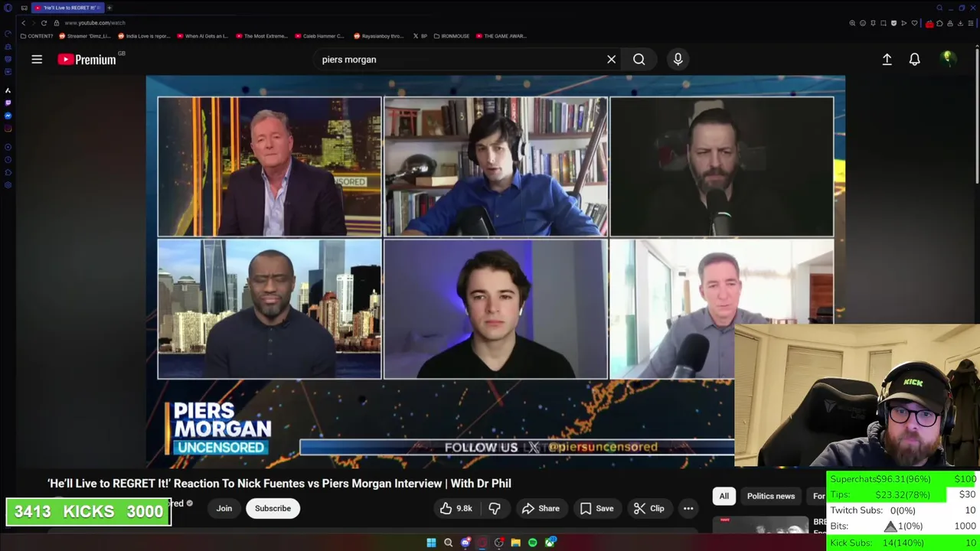
Task: Subscribe to the channel
Action: coord(273,508)
